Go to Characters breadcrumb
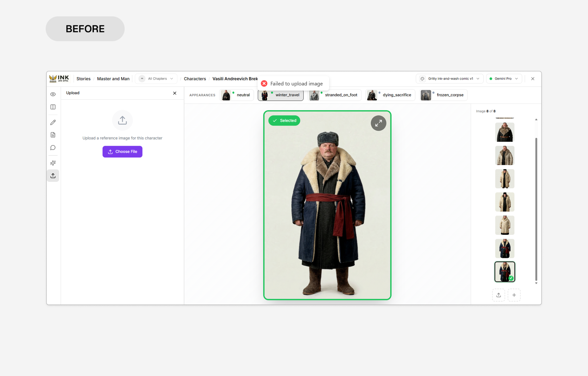Screen dimensions: 588x376 [195, 79]
